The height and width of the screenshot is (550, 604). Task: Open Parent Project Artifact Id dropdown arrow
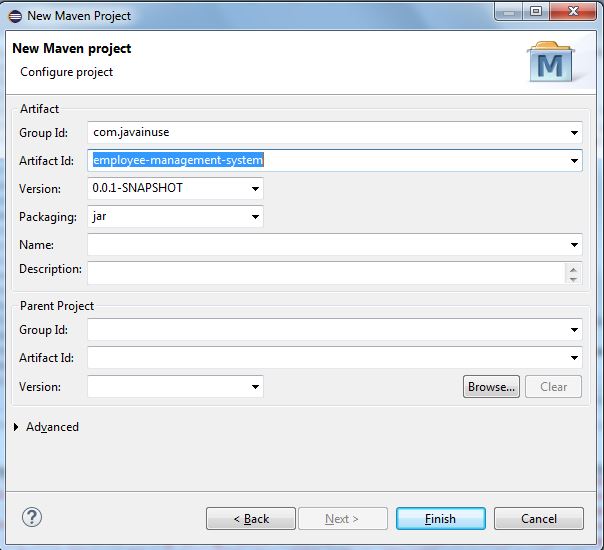pyautogui.click(x=574, y=358)
